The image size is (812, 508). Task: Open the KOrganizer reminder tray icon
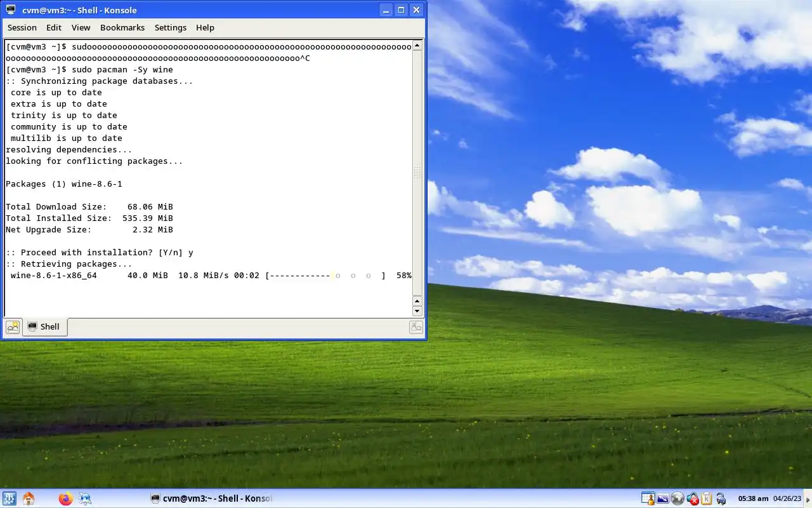648,498
